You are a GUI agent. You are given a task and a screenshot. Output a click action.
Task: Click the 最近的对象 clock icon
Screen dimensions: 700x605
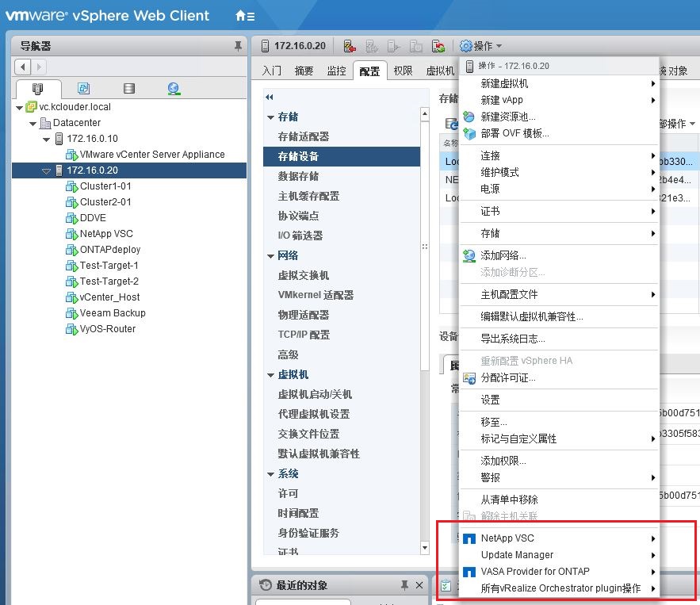[x=266, y=585]
